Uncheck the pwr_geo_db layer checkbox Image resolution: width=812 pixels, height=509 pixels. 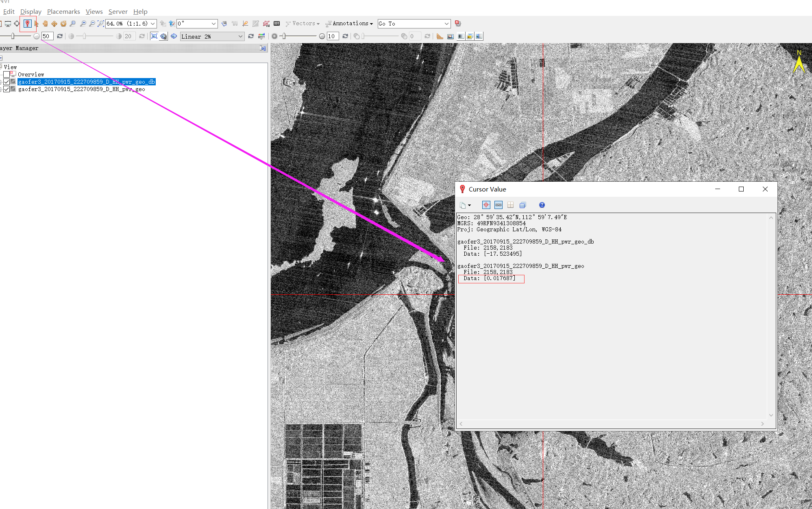pyautogui.click(x=7, y=82)
